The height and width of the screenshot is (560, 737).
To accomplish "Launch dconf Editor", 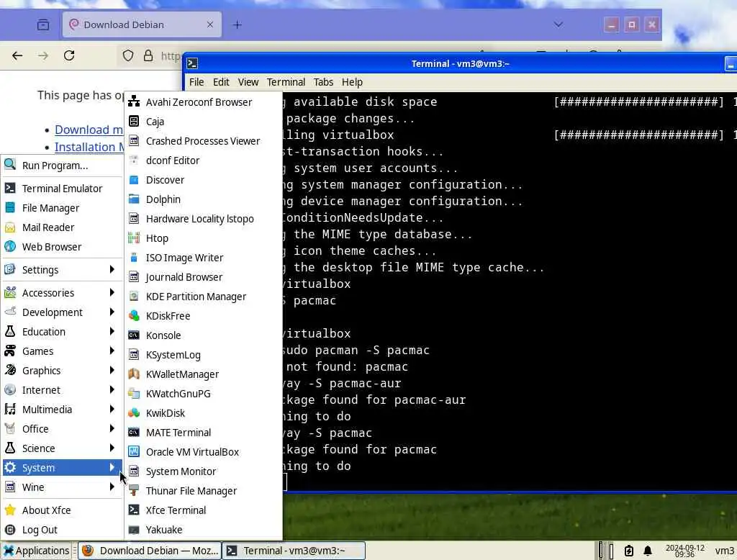I will click(x=203, y=161).
